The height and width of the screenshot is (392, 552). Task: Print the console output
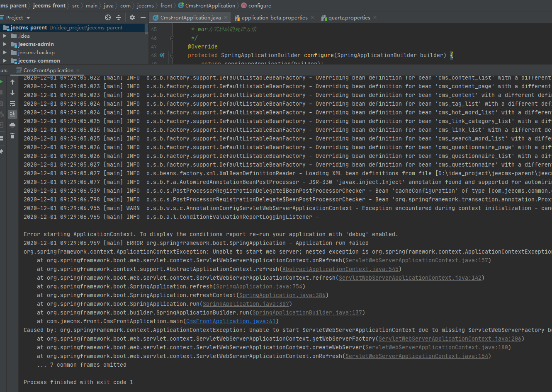[x=12, y=125]
